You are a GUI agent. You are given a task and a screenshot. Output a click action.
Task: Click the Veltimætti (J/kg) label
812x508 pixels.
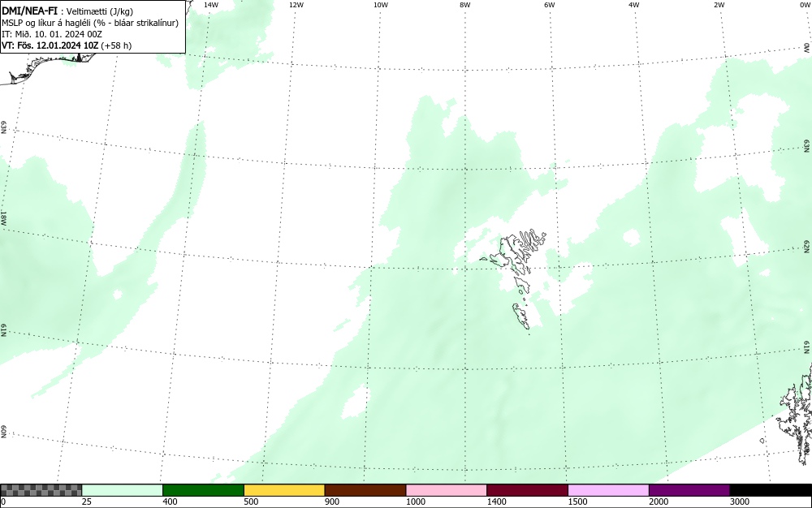[99, 12]
